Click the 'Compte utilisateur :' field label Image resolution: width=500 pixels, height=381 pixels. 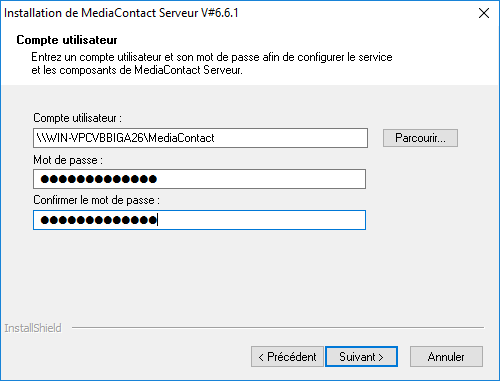[77, 118]
